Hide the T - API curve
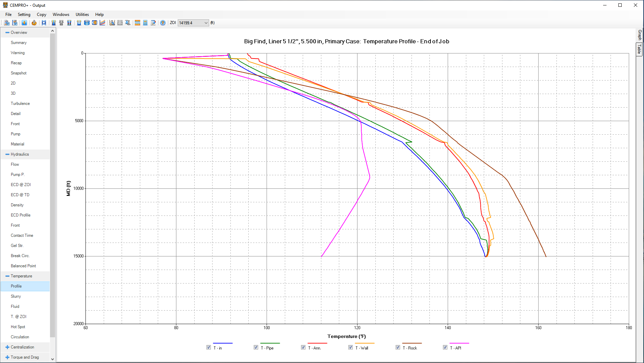The image size is (644, 363). click(445, 347)
